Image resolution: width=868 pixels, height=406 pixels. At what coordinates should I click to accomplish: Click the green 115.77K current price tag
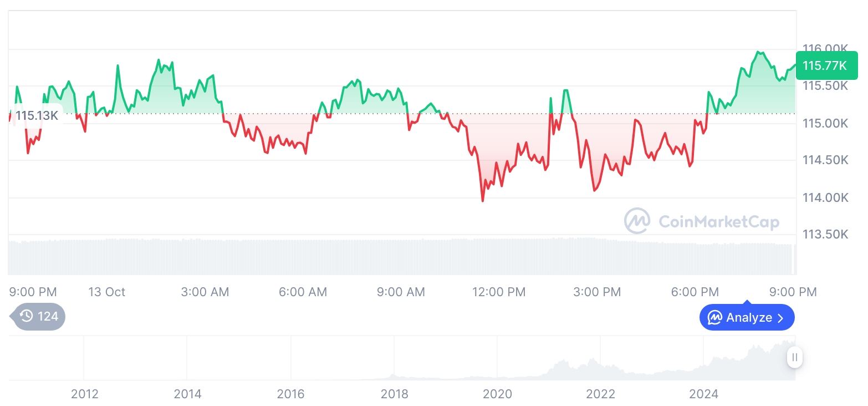[826, 65]
